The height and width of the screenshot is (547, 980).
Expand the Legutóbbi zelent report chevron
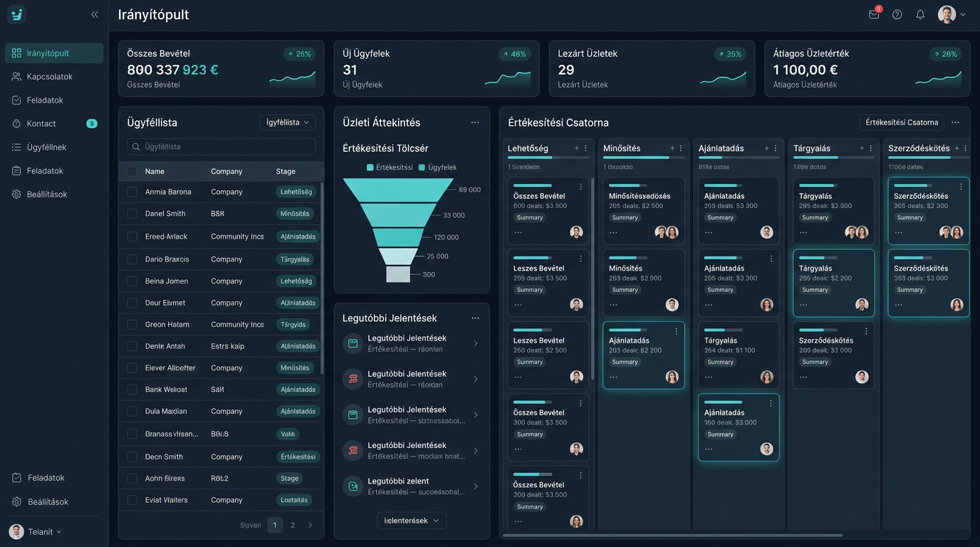[x=476, y=486]
